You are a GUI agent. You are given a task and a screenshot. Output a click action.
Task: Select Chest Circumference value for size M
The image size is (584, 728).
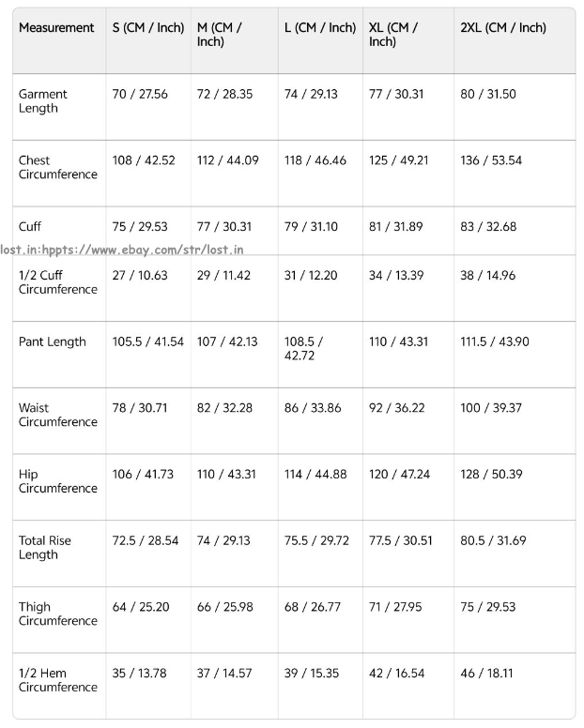[x=227, y=160]
